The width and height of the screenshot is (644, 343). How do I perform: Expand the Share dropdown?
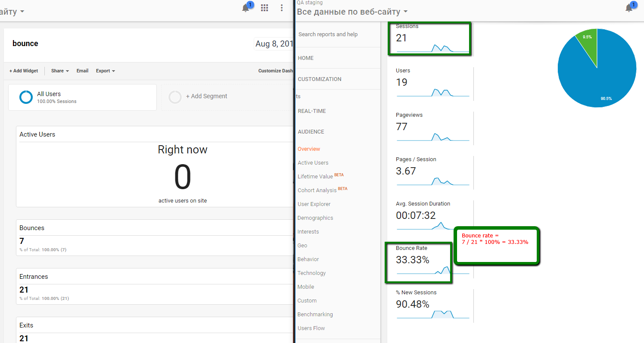coord(60,71)
